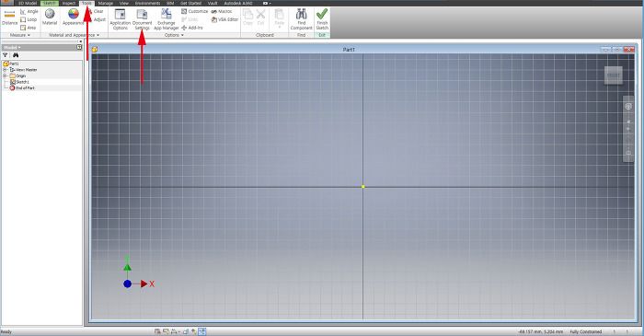Click the Part1 document window icon
Image resolution: width=644 pixels, height=336 pixels.
pyautogui.click(x=95, y=50)
